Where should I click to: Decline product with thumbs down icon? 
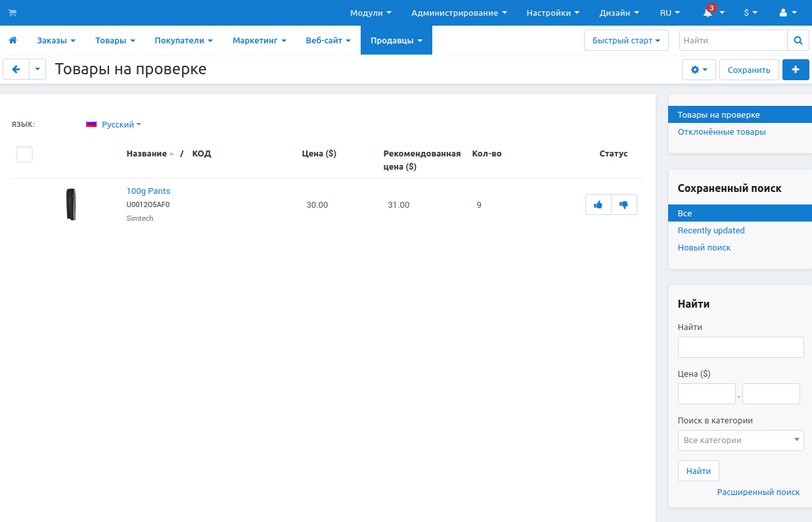[623, 204]
